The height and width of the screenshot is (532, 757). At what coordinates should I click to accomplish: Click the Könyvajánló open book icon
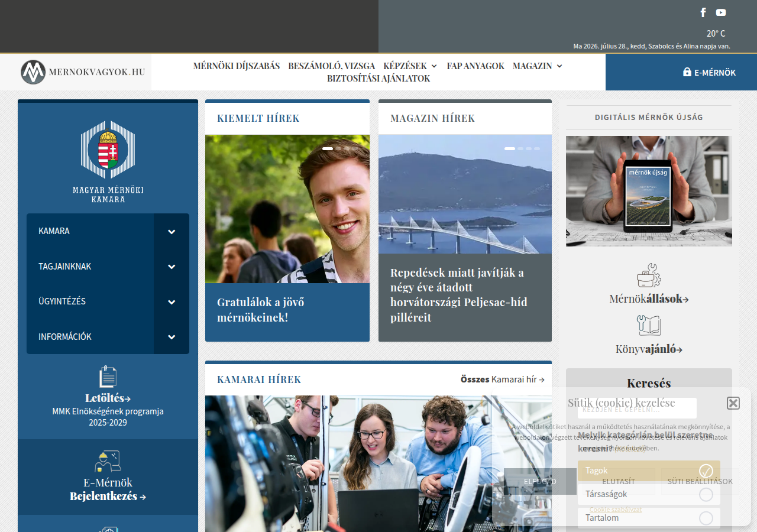(649, 325)
